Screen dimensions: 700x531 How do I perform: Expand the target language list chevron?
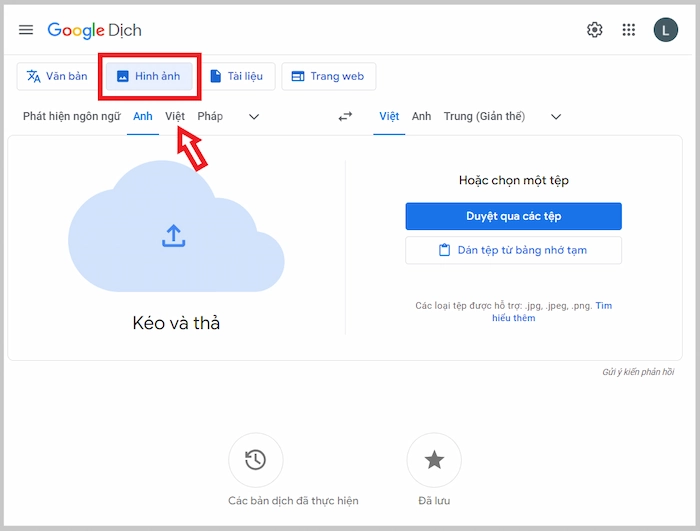tap(556, 117)
